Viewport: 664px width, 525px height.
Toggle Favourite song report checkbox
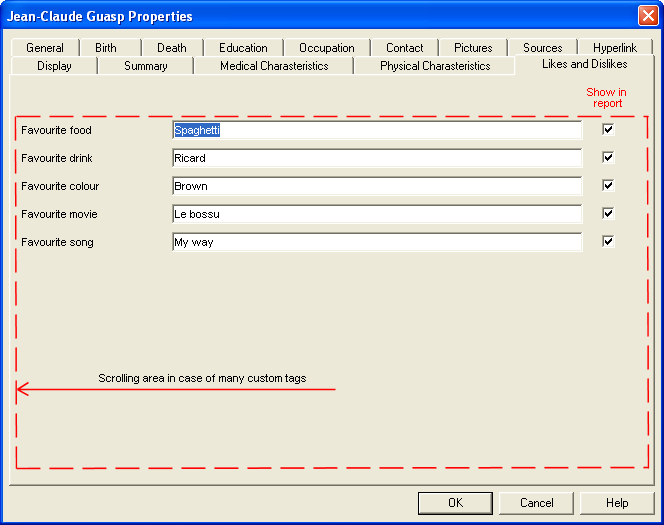(x=608, y=241)
